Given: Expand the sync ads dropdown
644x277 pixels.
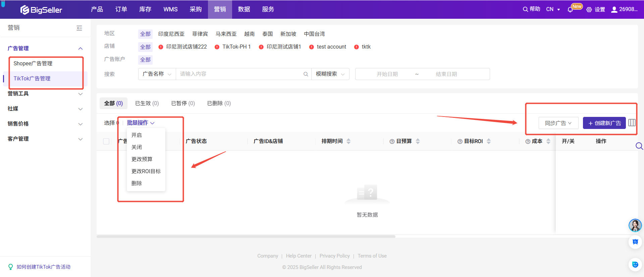Looking at the screenshot, I should tap(558, 123).
